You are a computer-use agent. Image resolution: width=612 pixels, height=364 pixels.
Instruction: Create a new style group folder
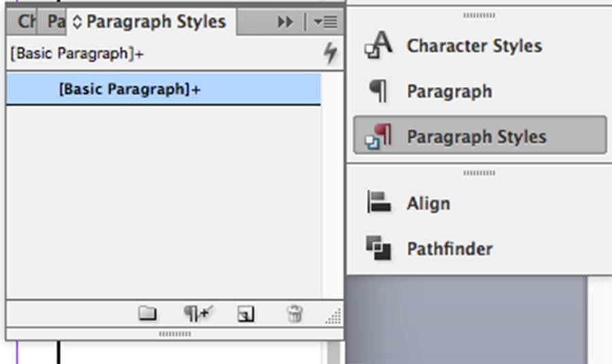click(147, 314)
